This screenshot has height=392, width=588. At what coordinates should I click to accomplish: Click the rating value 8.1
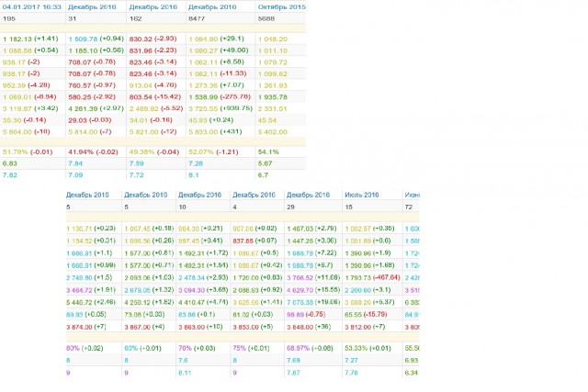tap(194, 175)
